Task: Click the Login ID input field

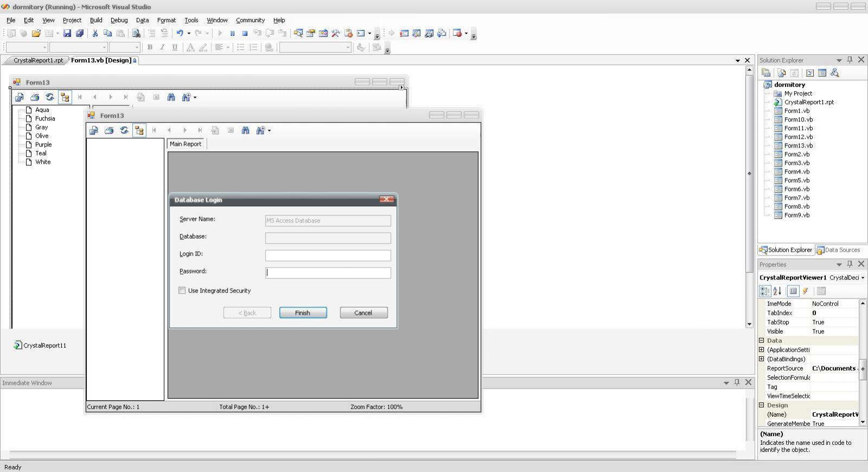Action: coord(328,256)
